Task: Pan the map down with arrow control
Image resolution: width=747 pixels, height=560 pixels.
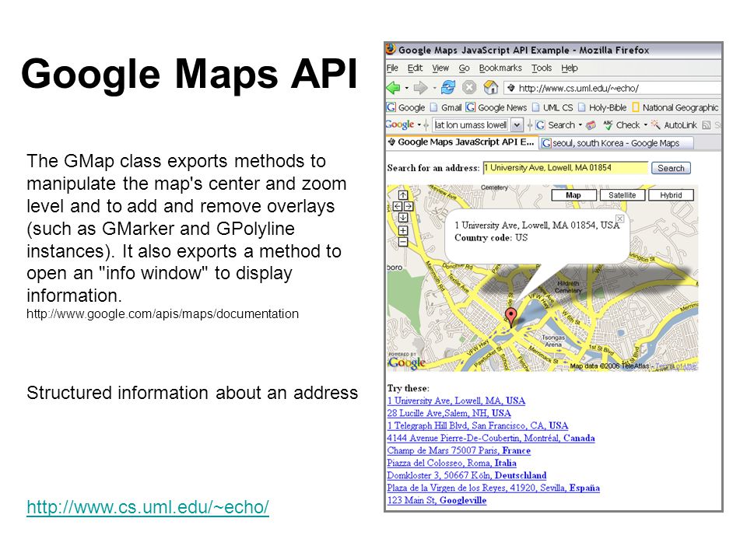Action: pos(403,218)
